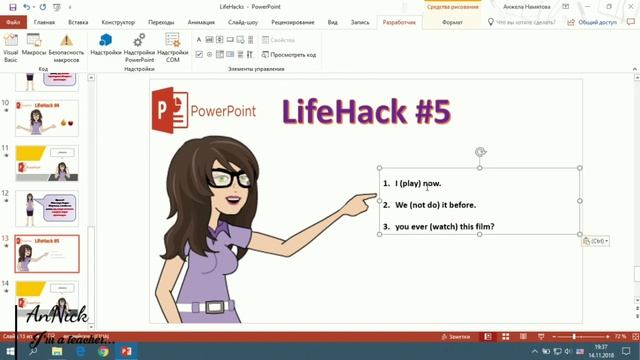Insert a Scroll Bar control

click(251, 40)
